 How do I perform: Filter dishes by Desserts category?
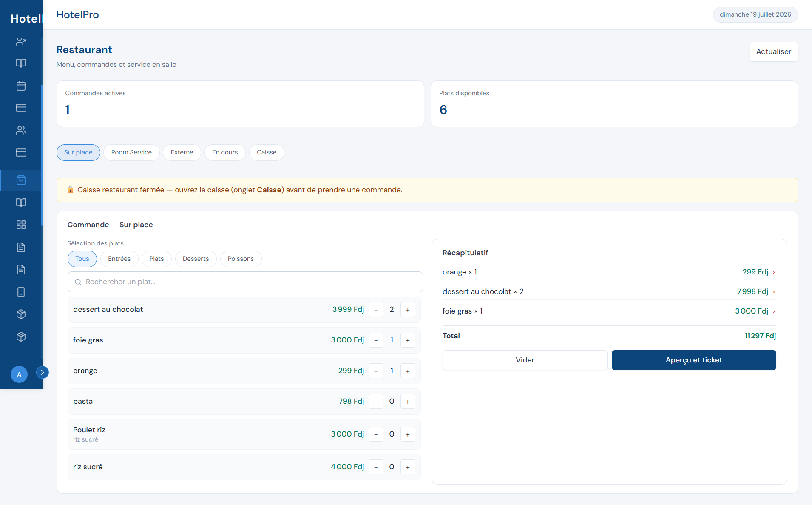pos(196,259)
